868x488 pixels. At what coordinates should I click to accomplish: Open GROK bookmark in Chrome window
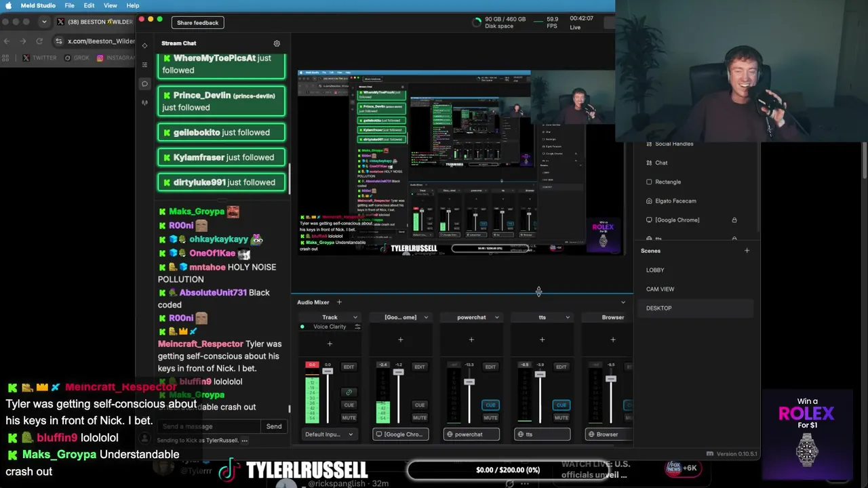pyautogui.click(x=77, y=58)
